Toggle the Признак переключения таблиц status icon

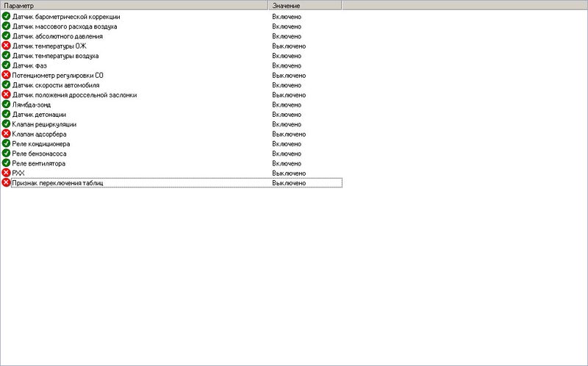(6, 182)
